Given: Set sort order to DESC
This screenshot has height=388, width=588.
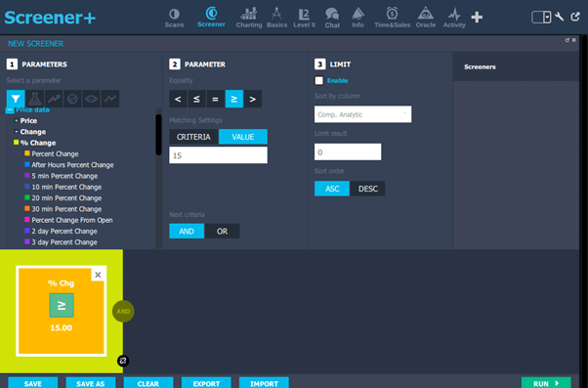Looking at the screenshot, I should point(367,189).
